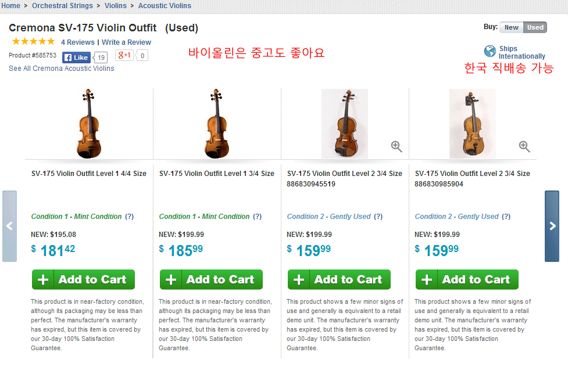Switch Buy toggle to Used
Viewport: 568px width, 392px height.
(535, 27)
